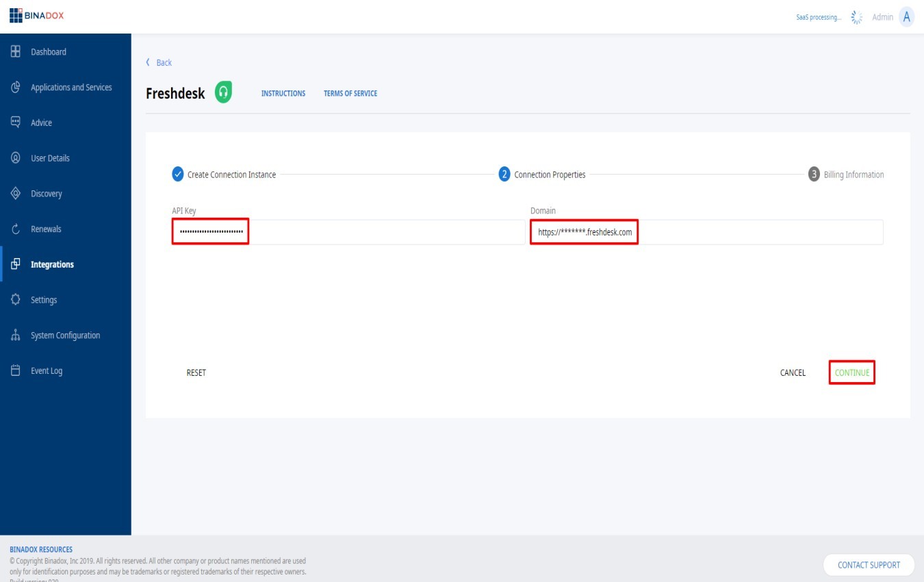Click the Freshdesk page title
The height and width of the screenshot is (582, 924).
click(x=175, y=93)
